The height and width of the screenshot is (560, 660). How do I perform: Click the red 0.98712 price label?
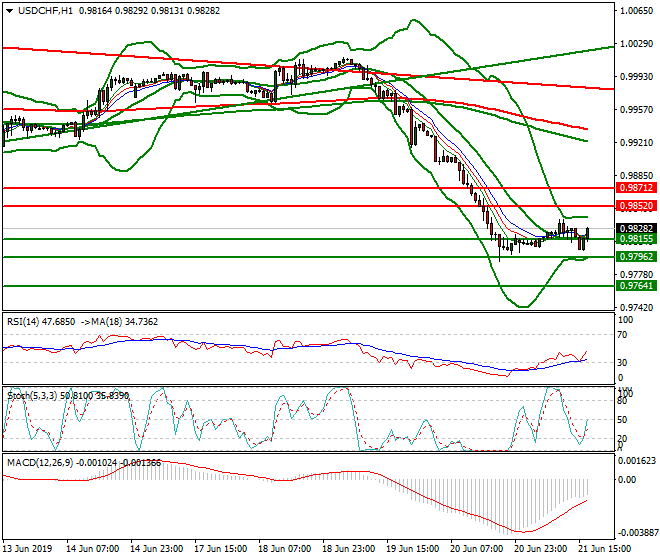(636, 188)
